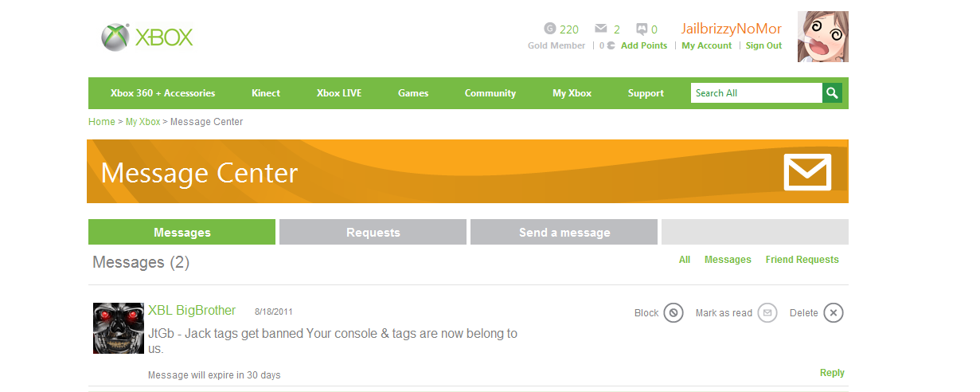The image size is (980, 392).
Task: Open the Community menu item
Action: point(490,93)
